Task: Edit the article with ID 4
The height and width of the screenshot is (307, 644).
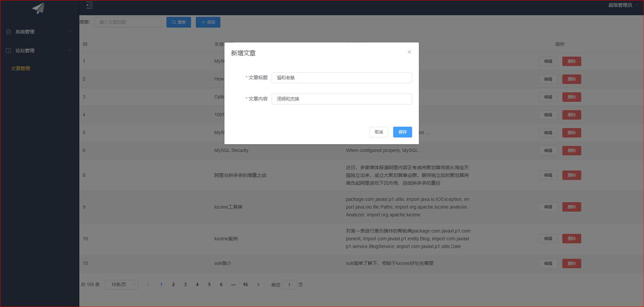Action: (x=548, y=115)
